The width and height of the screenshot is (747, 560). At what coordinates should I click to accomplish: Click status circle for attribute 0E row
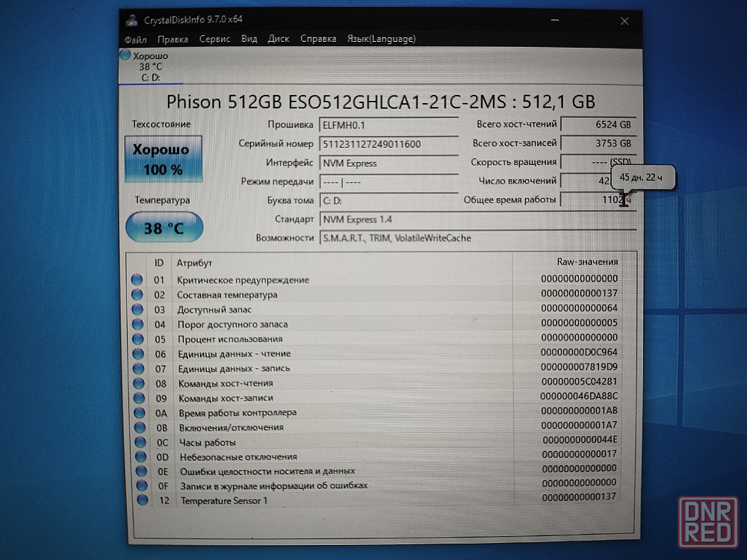141,471
